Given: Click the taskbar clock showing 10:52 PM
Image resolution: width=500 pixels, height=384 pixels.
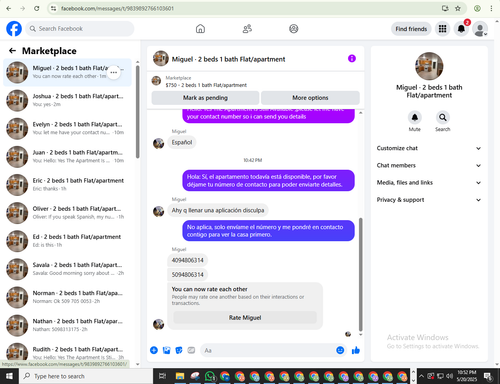Looking at the screenshot, I should (467, 376).
